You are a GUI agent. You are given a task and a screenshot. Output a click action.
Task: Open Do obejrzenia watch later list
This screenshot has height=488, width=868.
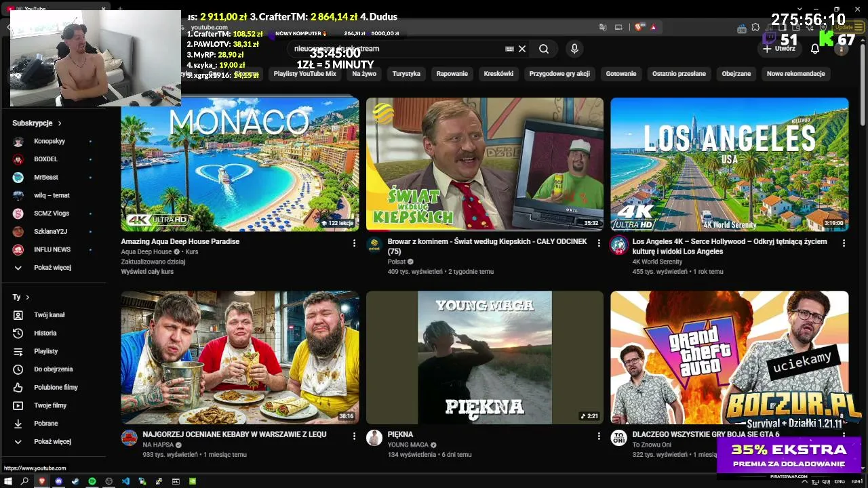click(53, 369)
